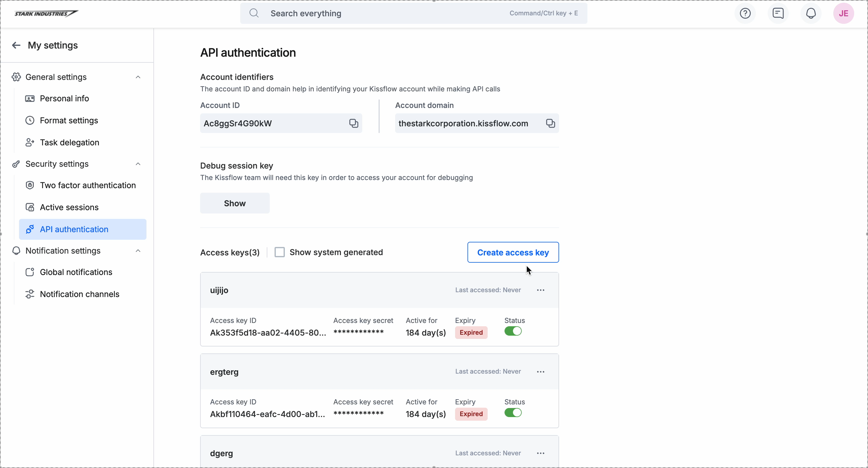Focus the Search everything field

click(414, 14)
